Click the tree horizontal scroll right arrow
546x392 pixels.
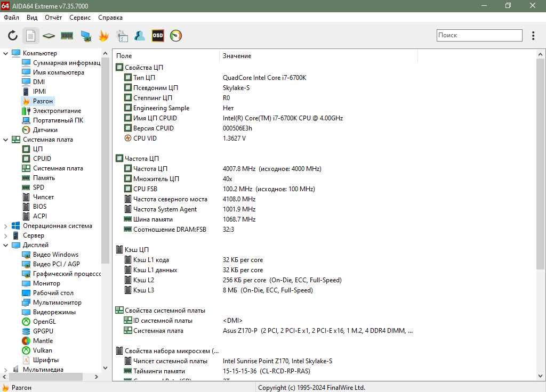97,377
